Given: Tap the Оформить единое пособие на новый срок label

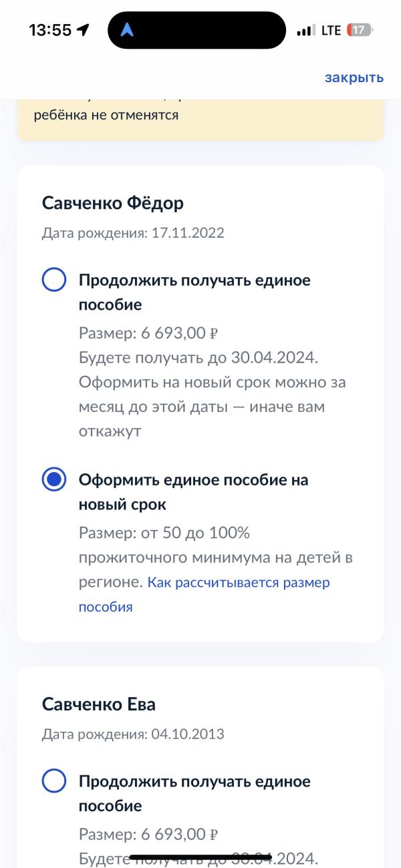Looking at the screenshot, I should click(194, 491).
